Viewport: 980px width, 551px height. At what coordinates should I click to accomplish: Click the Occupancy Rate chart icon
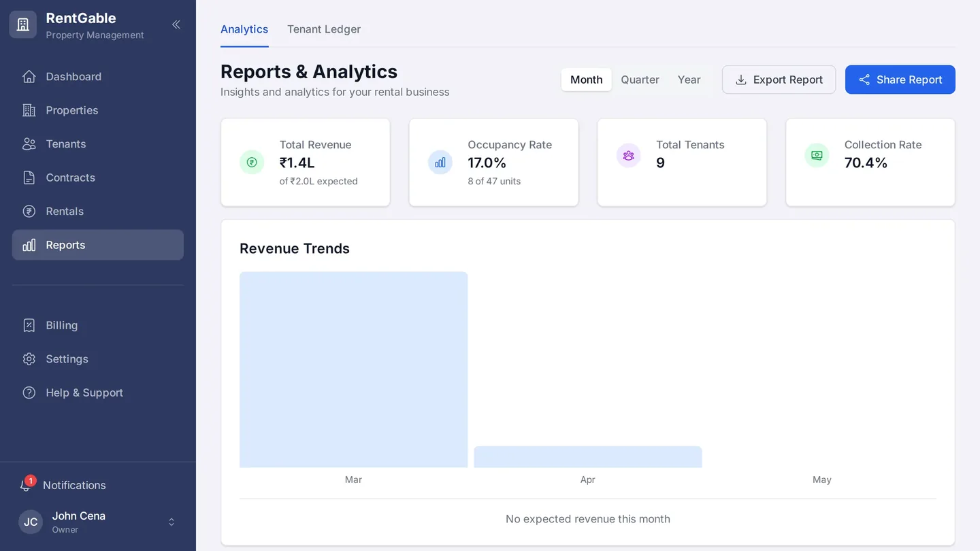pyautogui.click(x=440, y=162)
